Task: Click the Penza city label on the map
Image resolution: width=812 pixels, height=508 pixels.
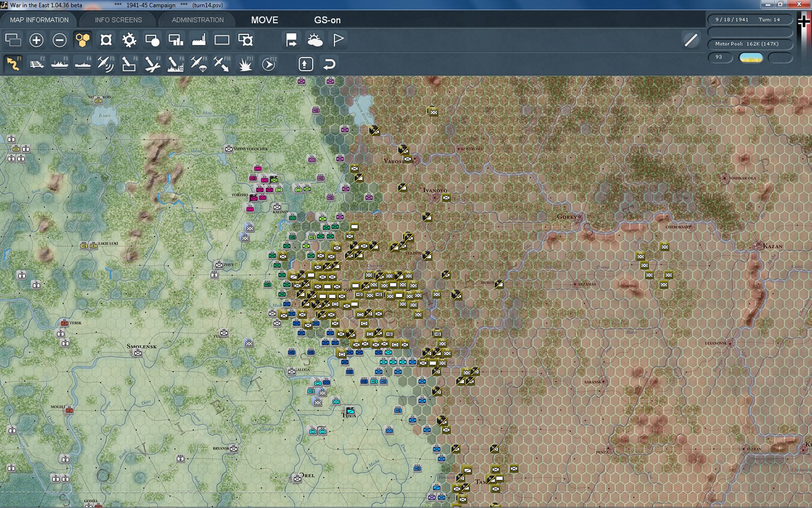Action: click(x=602, y=452)
